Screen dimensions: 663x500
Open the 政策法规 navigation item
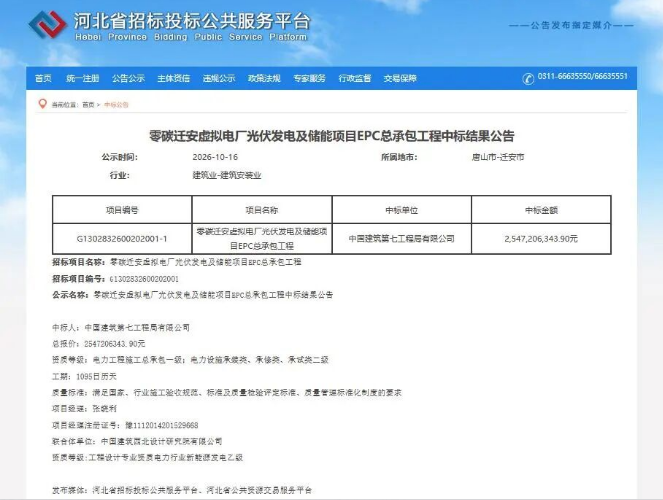(x=264, y=78)
